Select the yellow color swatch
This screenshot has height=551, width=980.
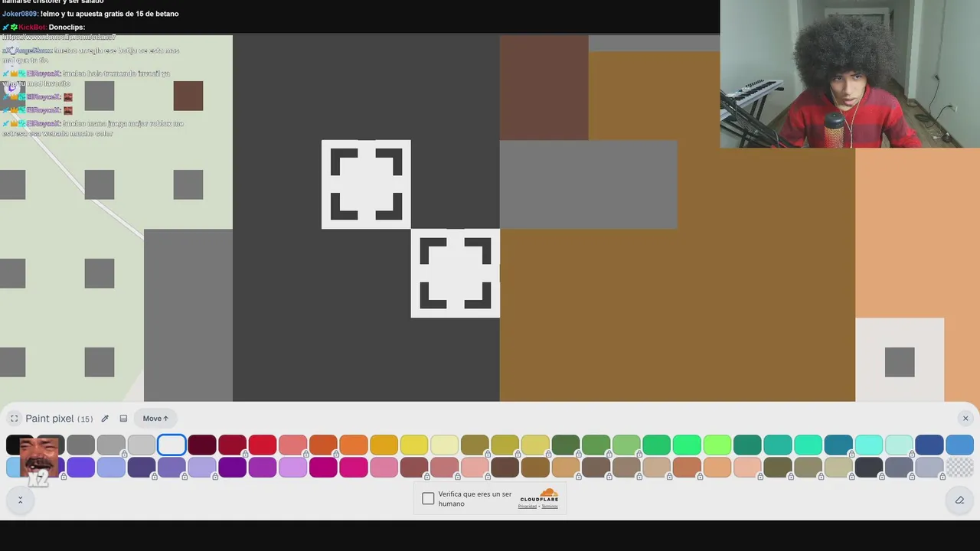point(414,445)
